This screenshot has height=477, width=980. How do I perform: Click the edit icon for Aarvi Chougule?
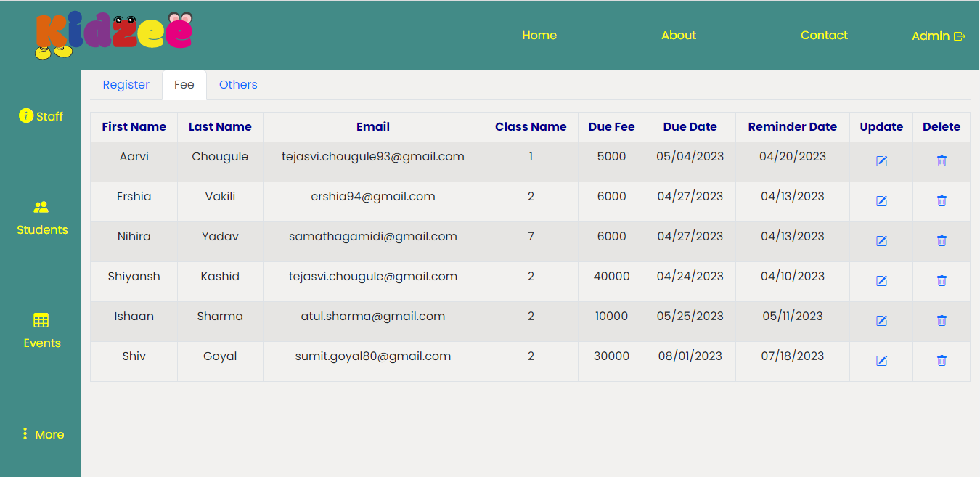tap(881, 161)
